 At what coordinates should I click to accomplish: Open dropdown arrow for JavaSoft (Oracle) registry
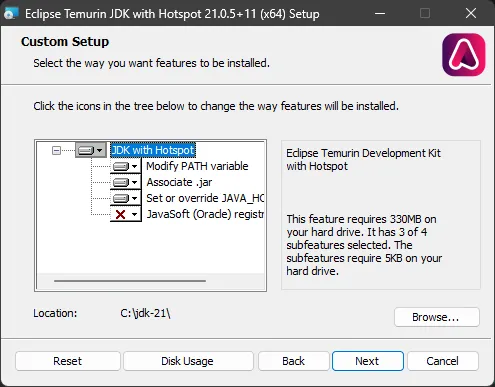click(134, 214)
